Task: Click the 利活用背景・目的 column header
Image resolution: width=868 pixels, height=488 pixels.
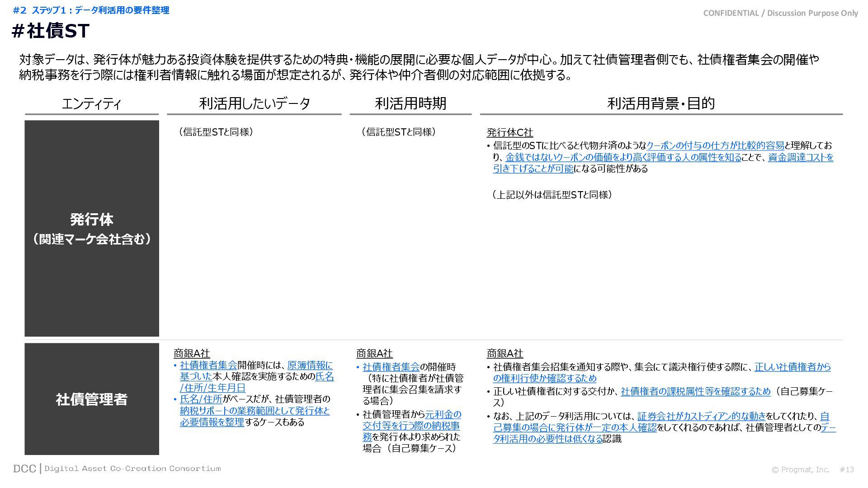Action: [x=661, y=103]
